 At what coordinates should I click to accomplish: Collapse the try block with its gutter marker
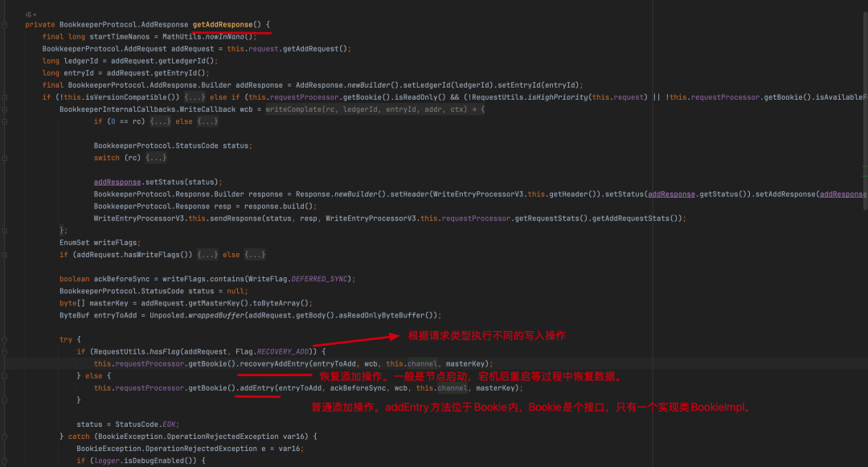(x=5, y=340)
